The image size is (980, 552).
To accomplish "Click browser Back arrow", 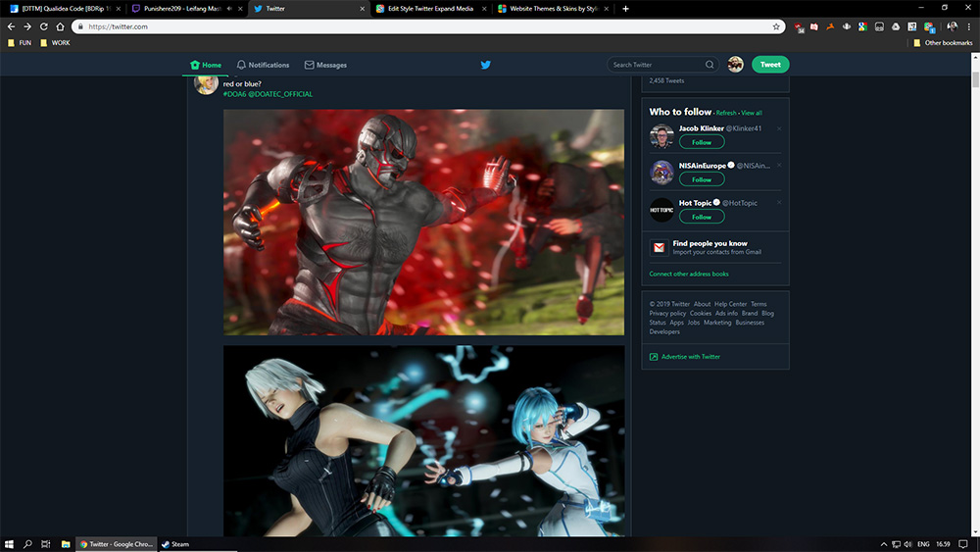I will pyautogui.click(x=11, y=26).
